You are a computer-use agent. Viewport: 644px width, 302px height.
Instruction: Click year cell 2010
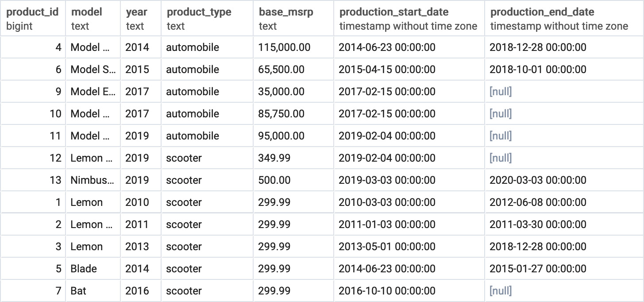(141, 202)
